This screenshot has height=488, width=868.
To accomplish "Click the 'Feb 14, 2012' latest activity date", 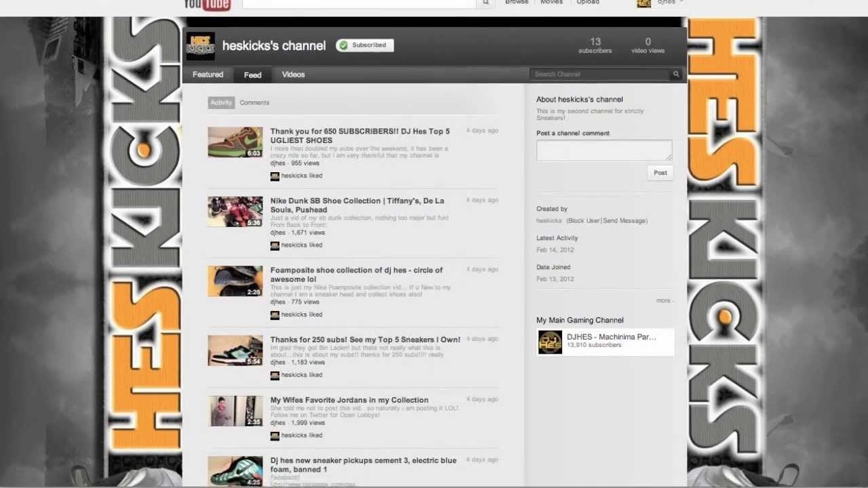I will (x=555, y=250).
